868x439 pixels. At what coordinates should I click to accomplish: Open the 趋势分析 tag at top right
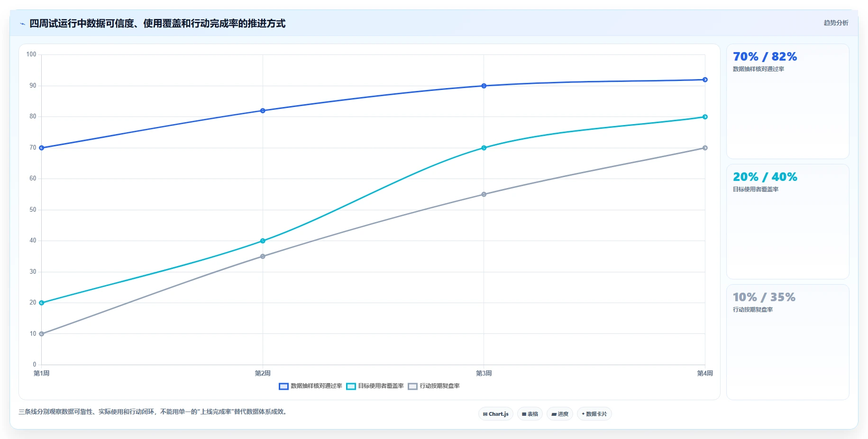coord(836,23)
